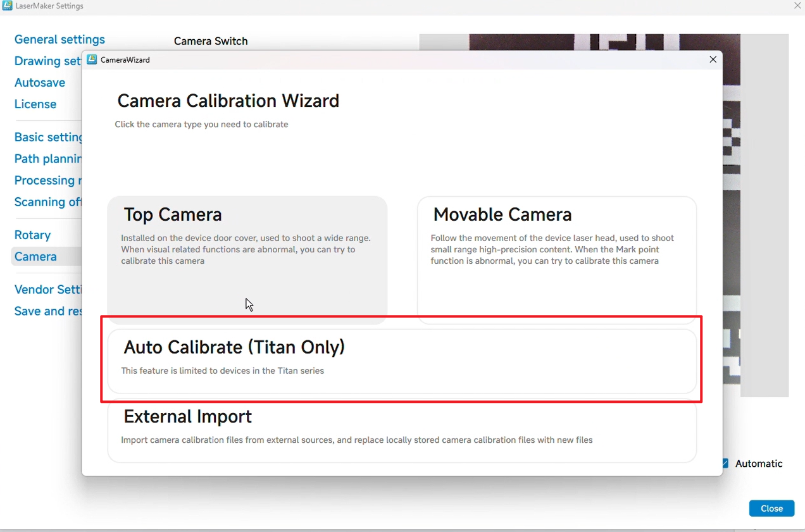This screenshot has height=532, width=805.
Task: Open the Save and restore sidebar entry
Action: 47,311
